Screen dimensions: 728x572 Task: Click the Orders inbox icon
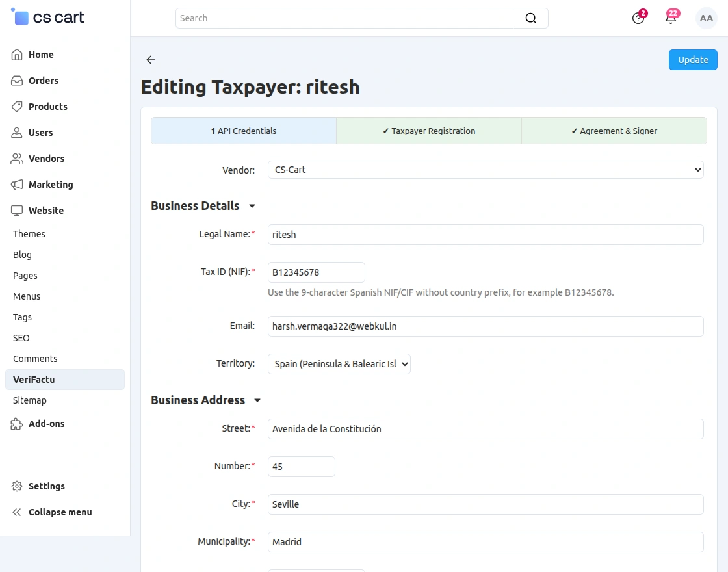click(x=17, y=81)
